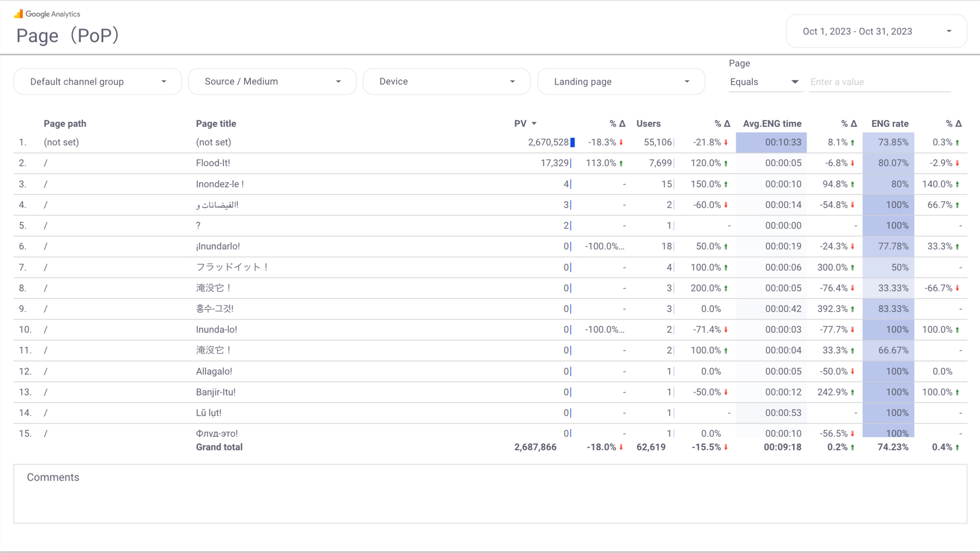This screenshot has height=553, width=980.
Task: Click the Avg.ENG time column header
Action: click(772, 124)
